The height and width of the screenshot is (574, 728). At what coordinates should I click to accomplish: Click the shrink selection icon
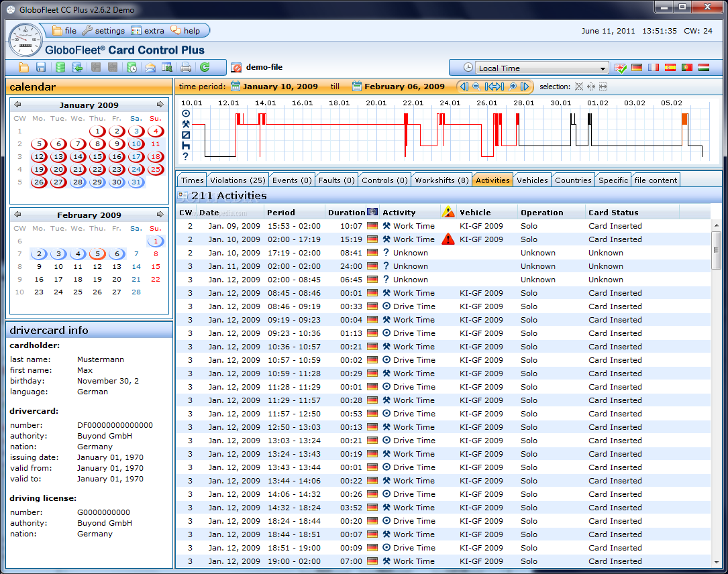[590, 87]
